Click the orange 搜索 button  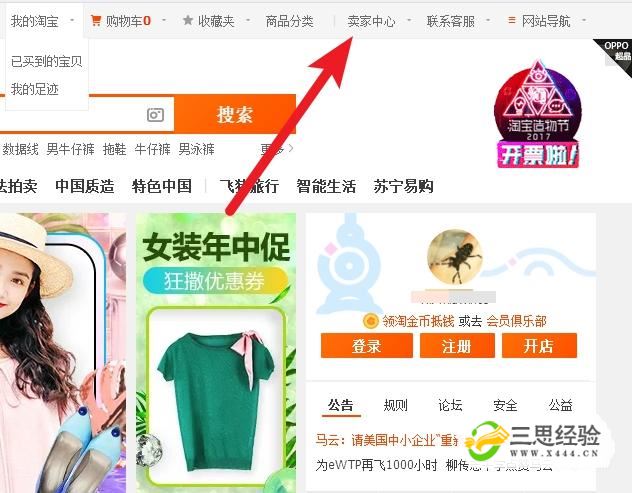coord(235,114)
